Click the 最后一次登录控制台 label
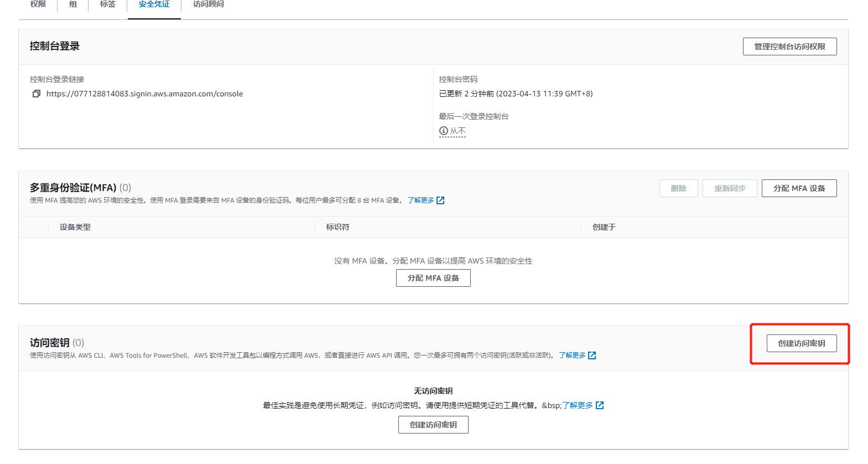The width and height of the screenshot is (868, 464). [474, 116]
